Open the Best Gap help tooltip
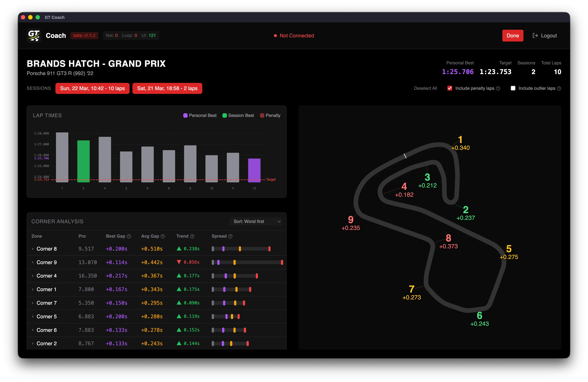The width and height of the screenshot is (588, 382). pos(129,236)
